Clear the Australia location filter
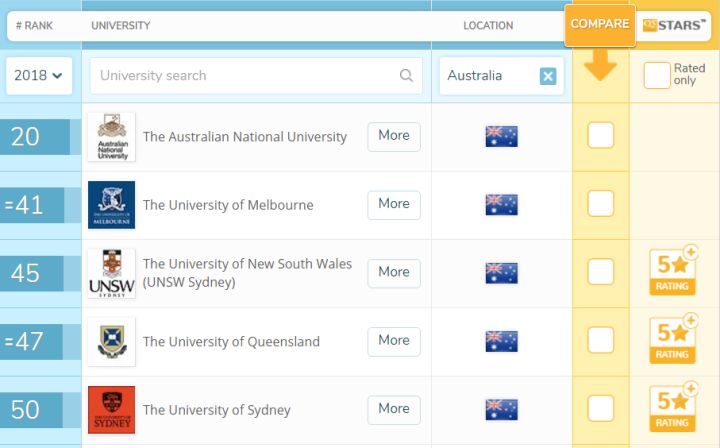 [548, 76]
